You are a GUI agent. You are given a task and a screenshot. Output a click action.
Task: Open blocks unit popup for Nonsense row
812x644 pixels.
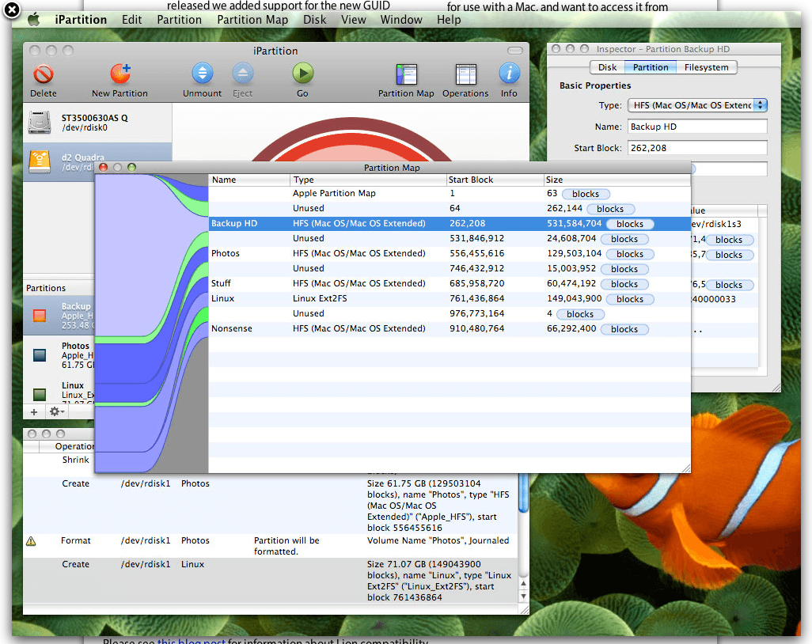point(624,329)
